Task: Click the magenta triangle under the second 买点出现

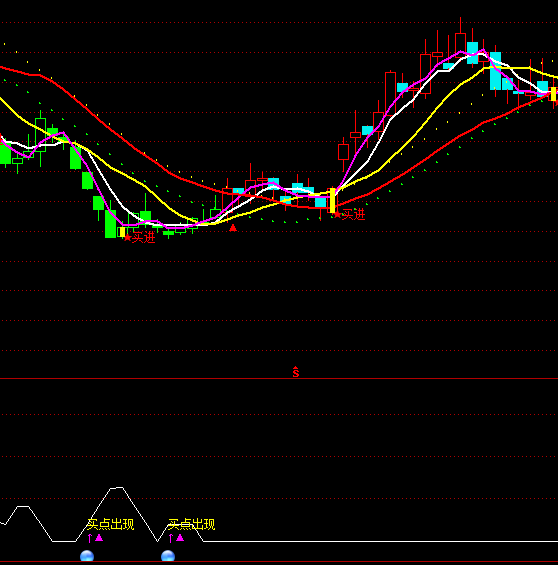Action: tap(180, 538)
